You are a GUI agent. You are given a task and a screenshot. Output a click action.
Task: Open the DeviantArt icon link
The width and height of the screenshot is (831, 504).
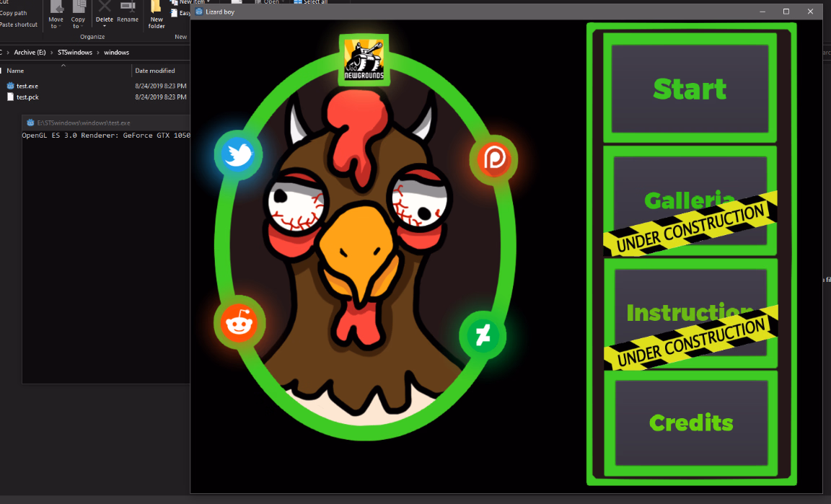tap(483, 335)
